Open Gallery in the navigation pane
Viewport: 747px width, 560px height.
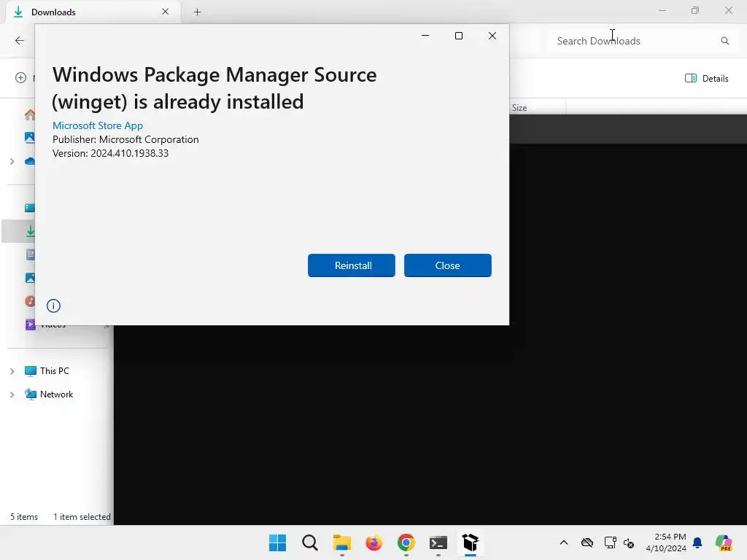pyautogui.click(x=29, y=138)
